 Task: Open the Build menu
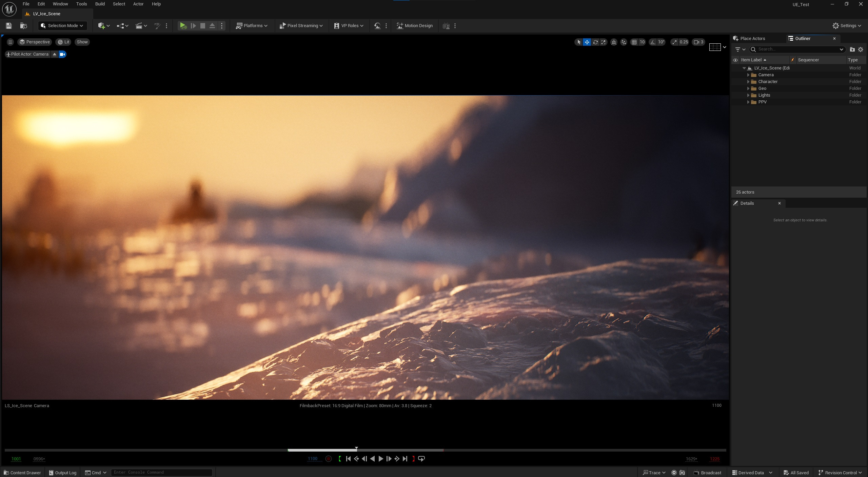tap(100, 4)
